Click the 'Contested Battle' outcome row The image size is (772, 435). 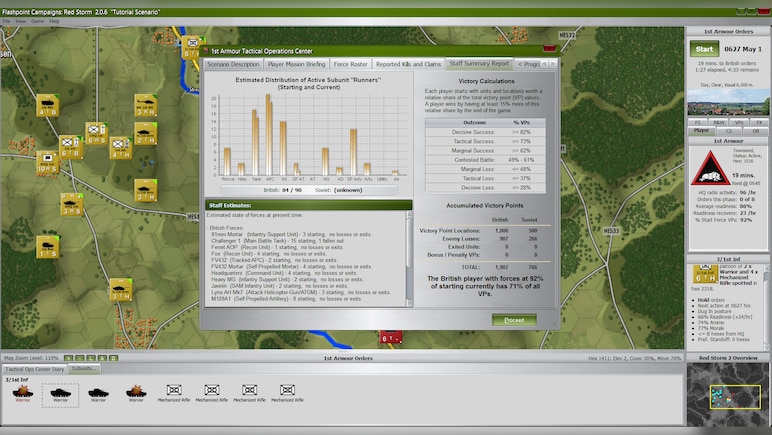[485, 160]
